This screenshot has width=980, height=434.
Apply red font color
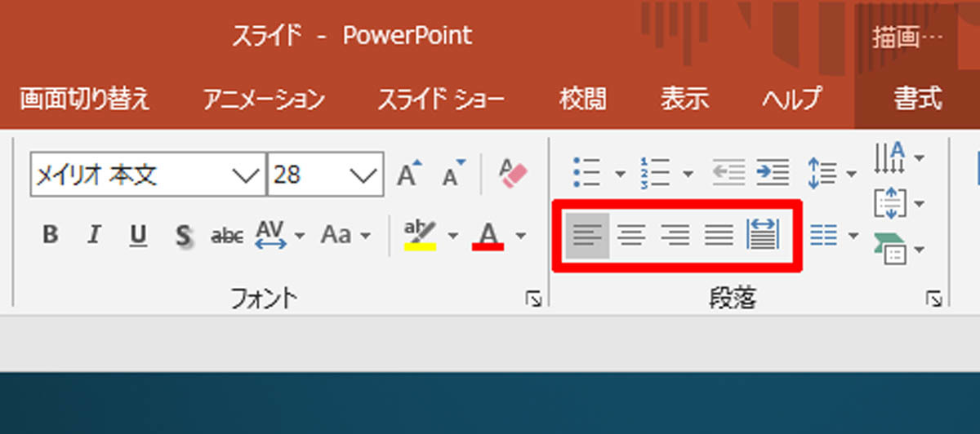tap(488, 236)
